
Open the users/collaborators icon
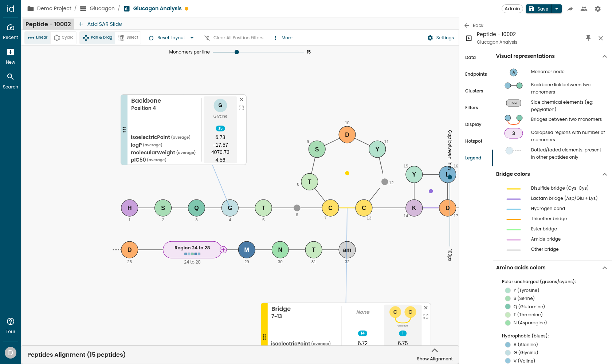tap(584, 9)
